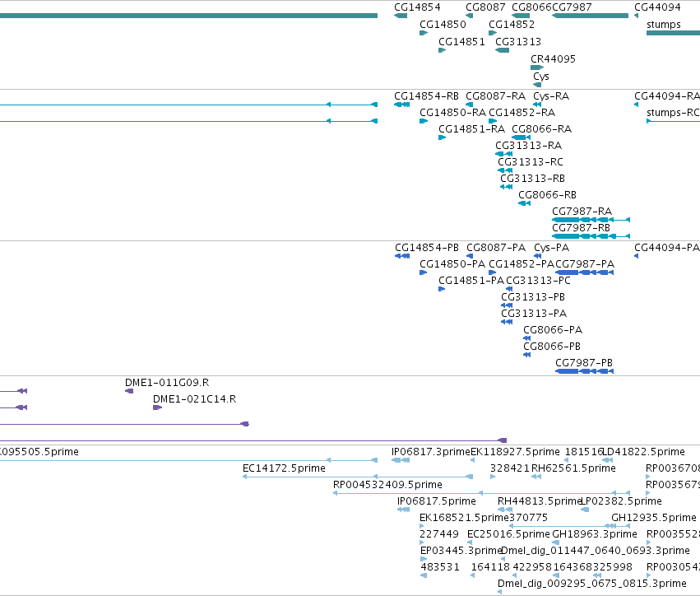
Task: Click feature 483531
Action: click(x=424, y=575)
